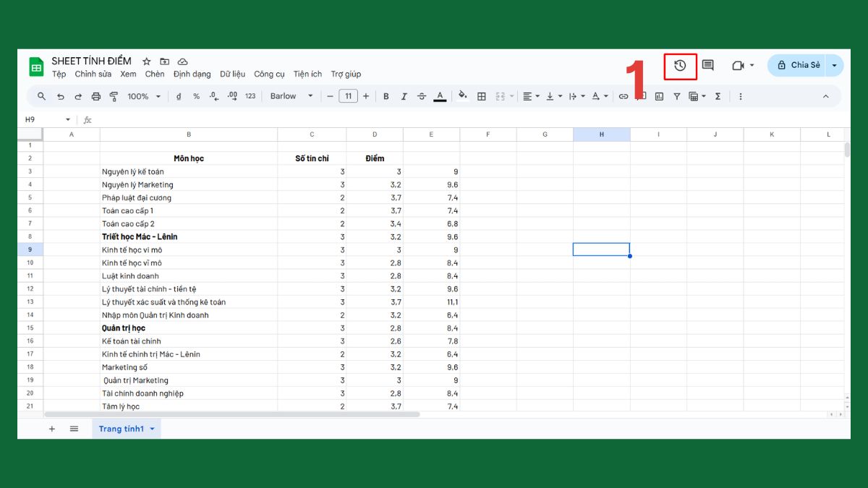Open the Barlow font dropdown
The height and width of the screenshot is (488, 868).
[289, 95]
